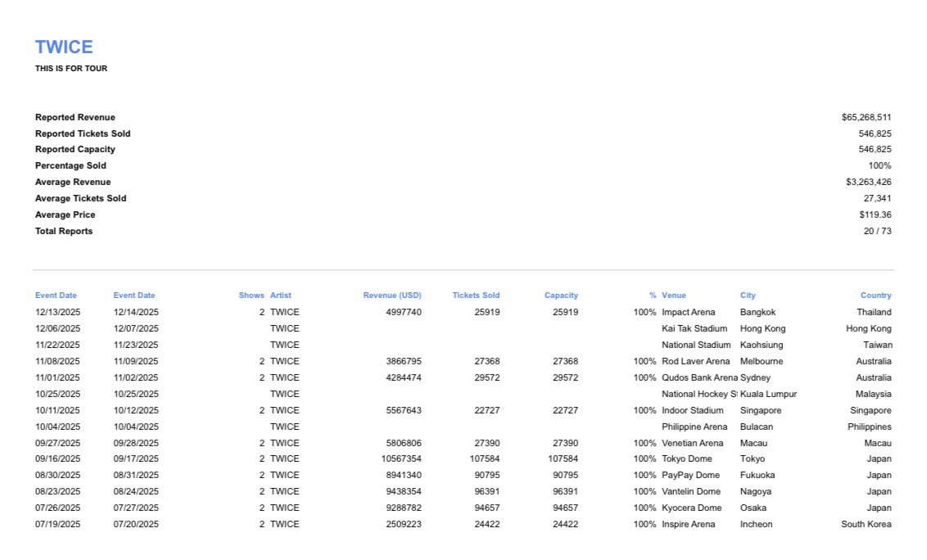This screenshot has height=560, width=927.
Task: Click the Average Tickets Sold value 27,341
Action: (x=877, y=198)
